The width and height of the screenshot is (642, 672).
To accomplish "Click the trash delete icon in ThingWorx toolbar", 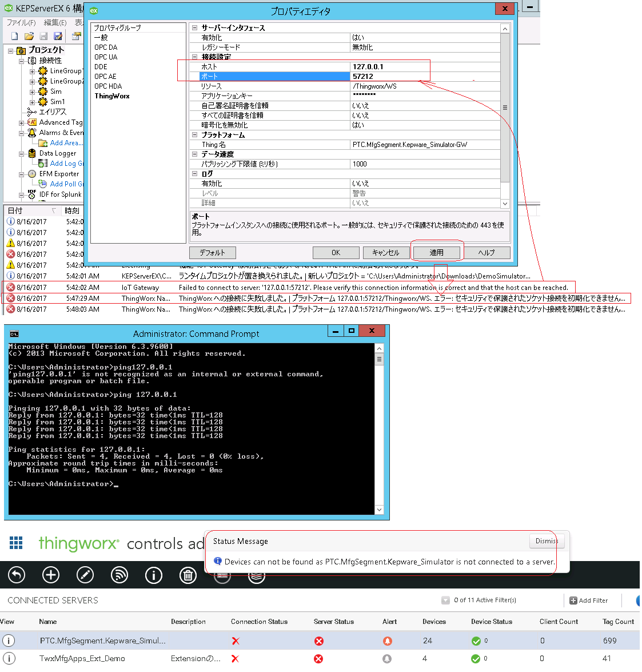I will coord(188,575).
